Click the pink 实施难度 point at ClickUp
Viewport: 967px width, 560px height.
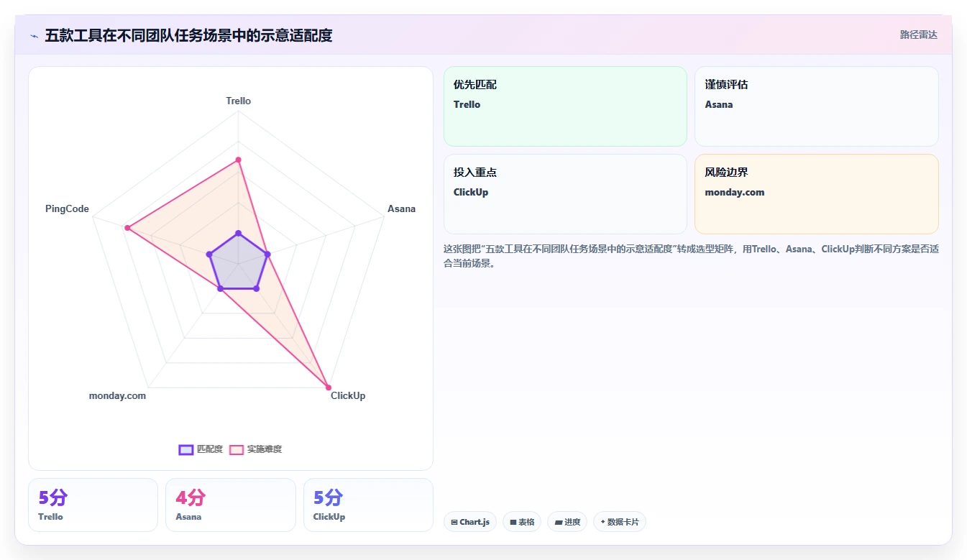(328, 387)
